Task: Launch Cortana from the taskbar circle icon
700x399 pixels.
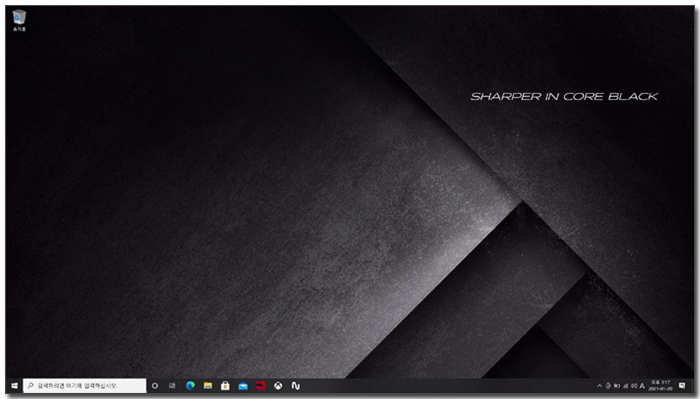Action: 155,386
